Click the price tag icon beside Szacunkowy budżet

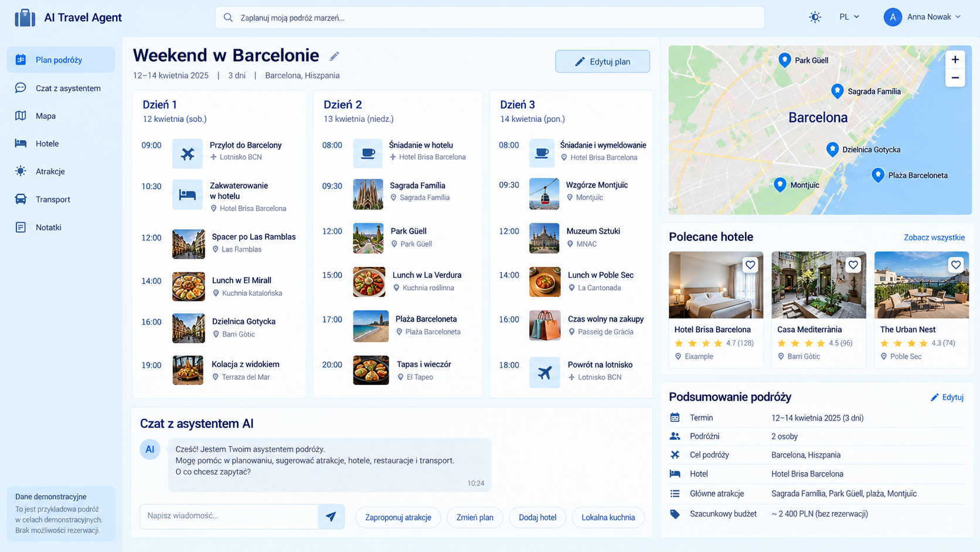675,514
